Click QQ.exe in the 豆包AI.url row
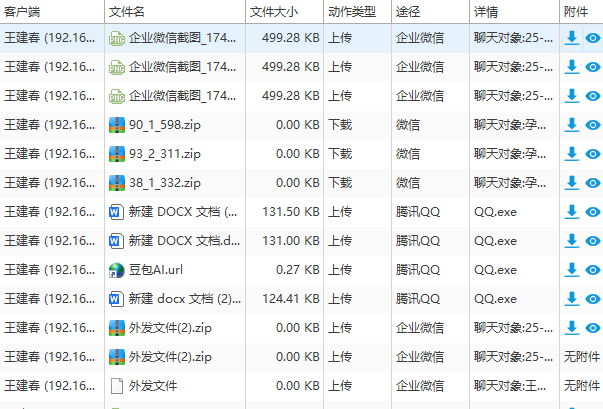The height and width of the screenshot is (409, 603). [x=495, y=270]
